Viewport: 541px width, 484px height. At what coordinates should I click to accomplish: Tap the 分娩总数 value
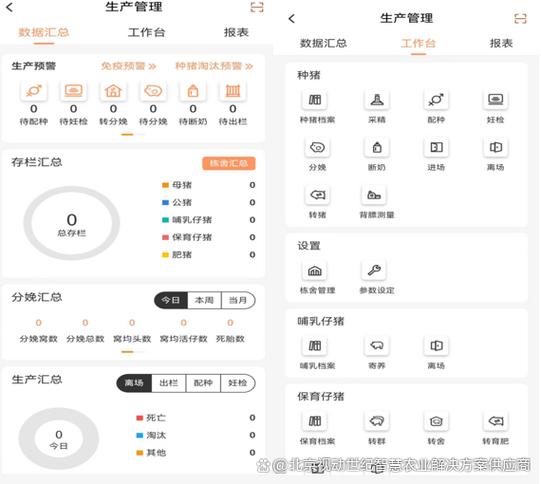click(85, 323)
